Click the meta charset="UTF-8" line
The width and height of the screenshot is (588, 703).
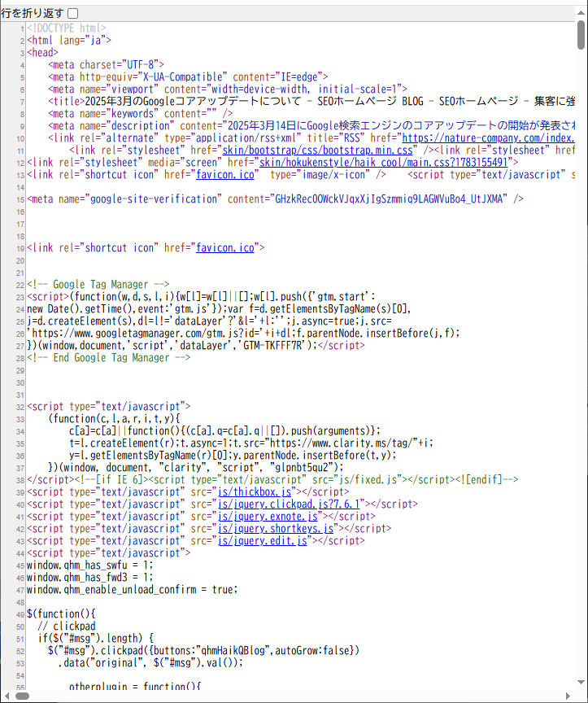pyautogui.click(x=107, y=64)
